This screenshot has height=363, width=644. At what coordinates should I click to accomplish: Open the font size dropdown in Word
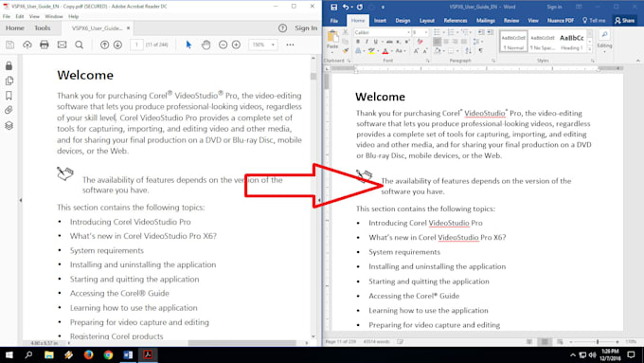pos(426,32)
